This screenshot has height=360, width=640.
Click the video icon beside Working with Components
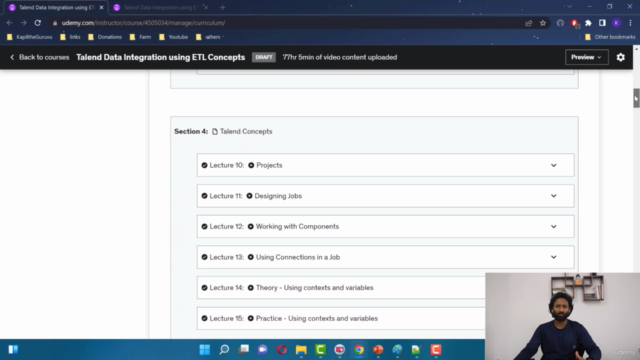(251, 227)
